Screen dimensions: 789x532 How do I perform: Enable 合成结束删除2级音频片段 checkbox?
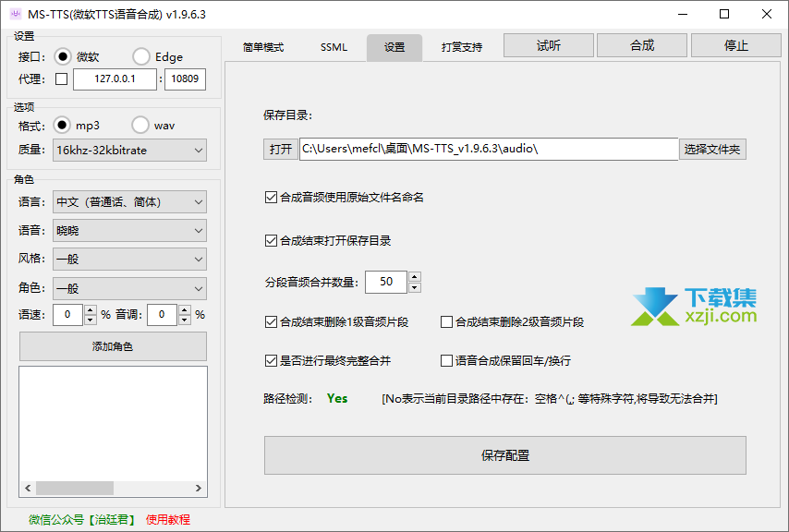tap(446, 321)
